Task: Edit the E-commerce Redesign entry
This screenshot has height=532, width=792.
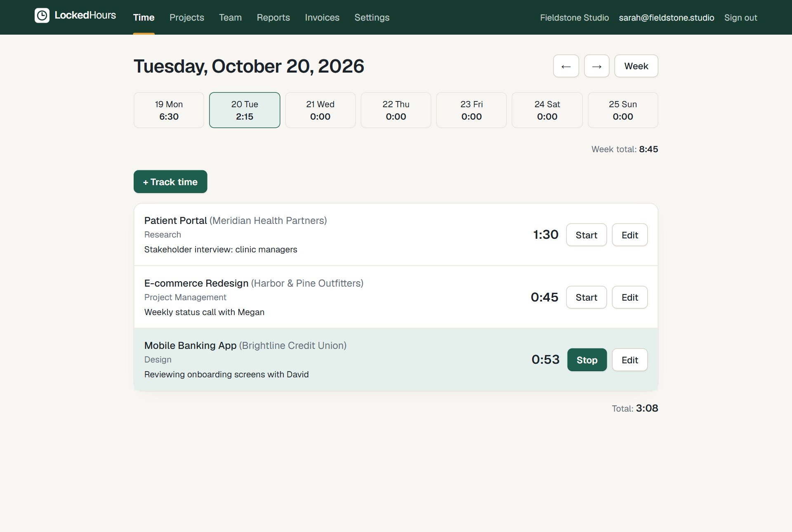Action: pos(629,297)
